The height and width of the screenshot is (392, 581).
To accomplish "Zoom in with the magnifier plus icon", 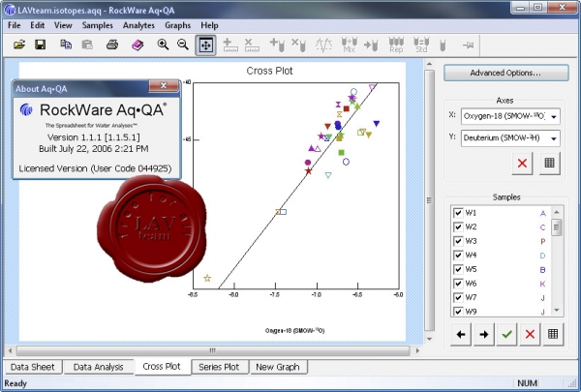I will [163, 45].
